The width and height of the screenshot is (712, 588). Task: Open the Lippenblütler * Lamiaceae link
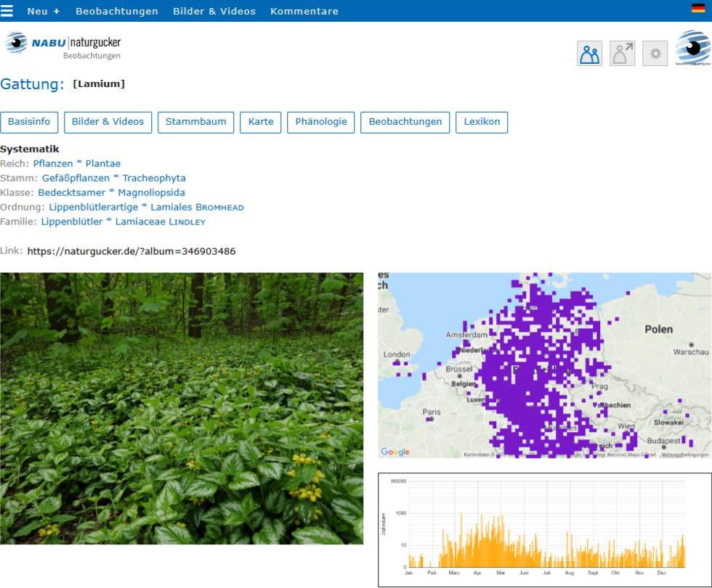pos(123,221)
